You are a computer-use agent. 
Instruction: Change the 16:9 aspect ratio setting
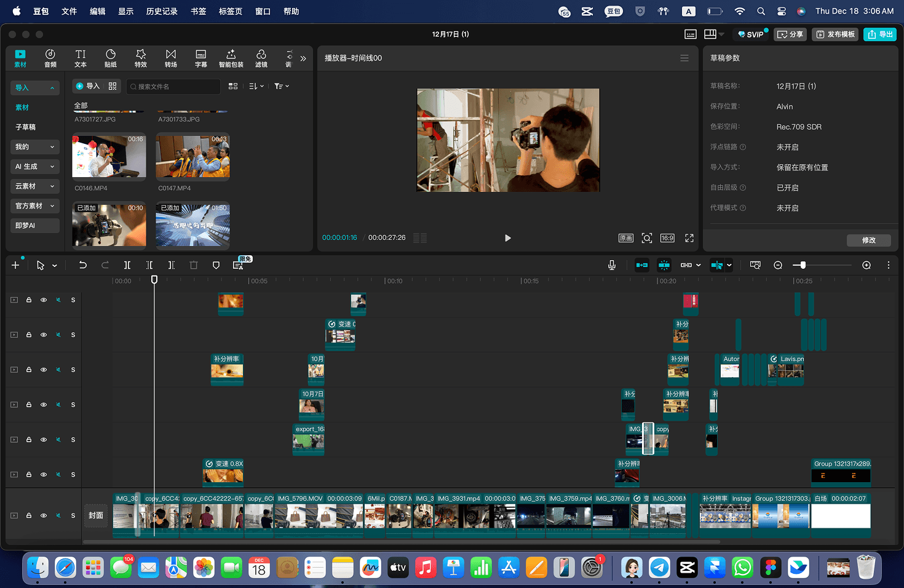pyautogui.click(x=667, y=238)
